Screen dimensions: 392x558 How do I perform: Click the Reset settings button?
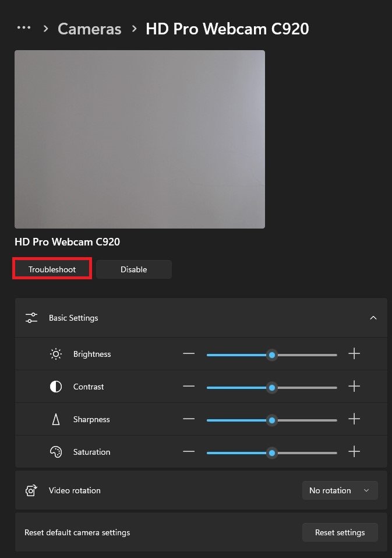[x=340, y=532]
